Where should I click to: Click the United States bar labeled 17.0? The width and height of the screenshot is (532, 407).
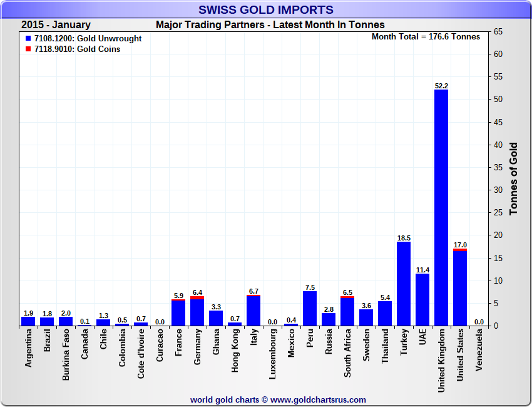point(460,288)
